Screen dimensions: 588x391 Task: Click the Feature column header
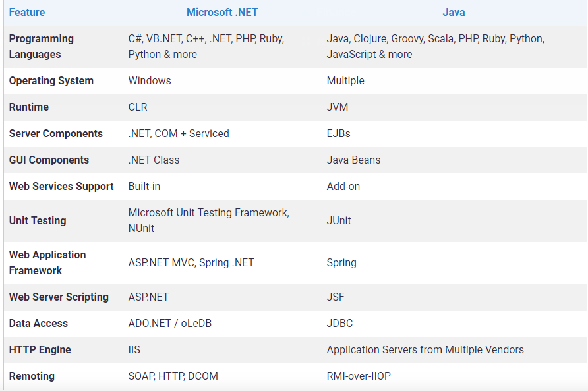(27, 12)
